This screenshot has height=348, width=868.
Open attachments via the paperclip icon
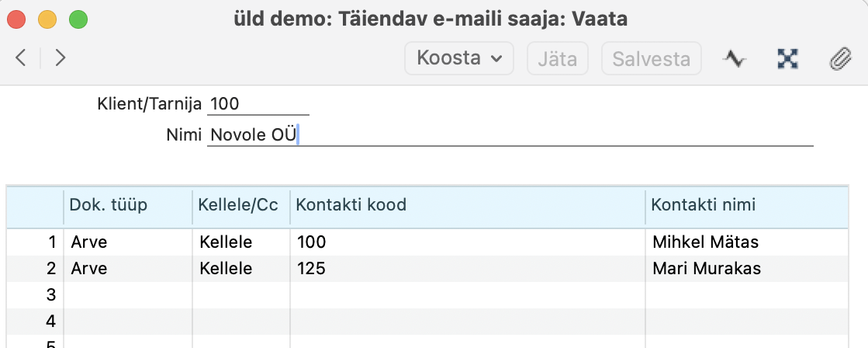pos(839,59)
